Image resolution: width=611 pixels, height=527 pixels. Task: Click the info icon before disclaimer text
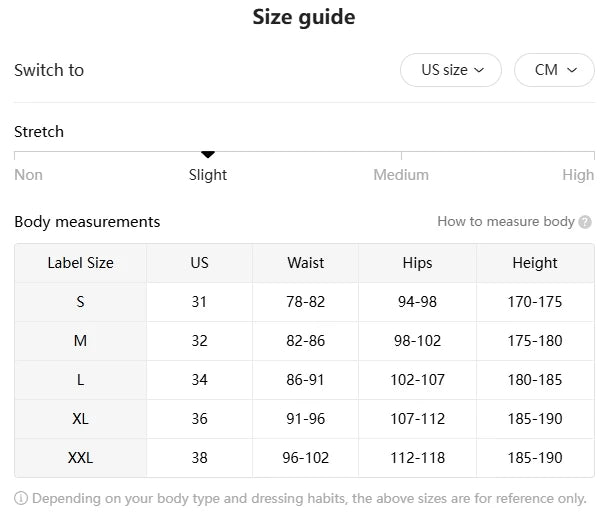pos(21,498)
